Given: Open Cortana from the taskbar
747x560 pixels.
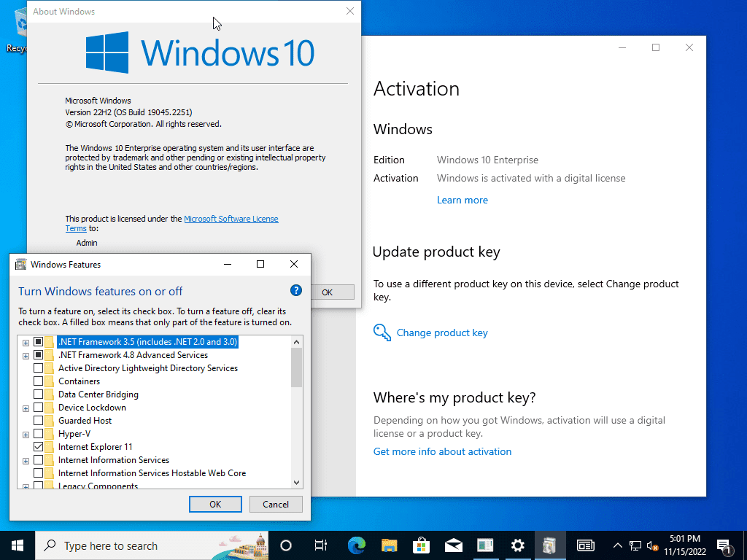Looking at the screenshot, I should pyautogui.click(x=286, y=545).
